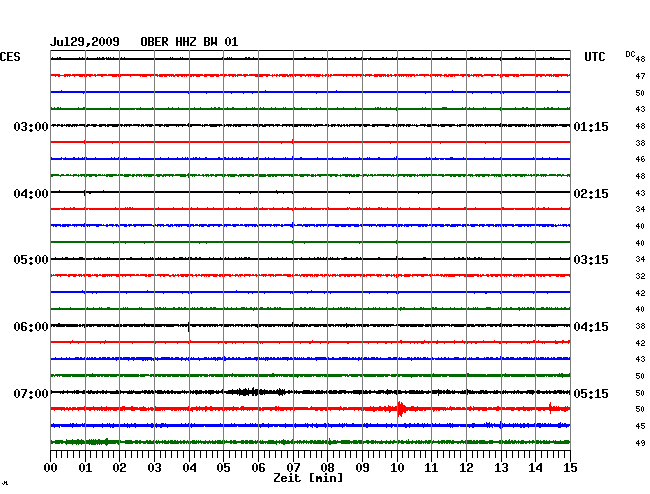Click the 02 minute axis tick label
Image resolution: width=650 pixels, height=494 pixels.
[x=119, y=467]
